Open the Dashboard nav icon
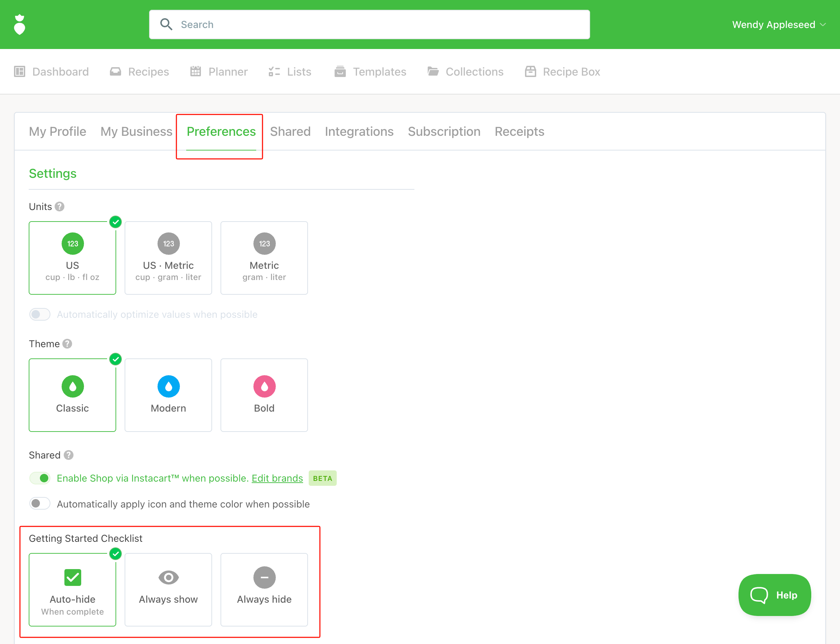The height and width of the screenshot is (644, 840). (x=20, y=72)
